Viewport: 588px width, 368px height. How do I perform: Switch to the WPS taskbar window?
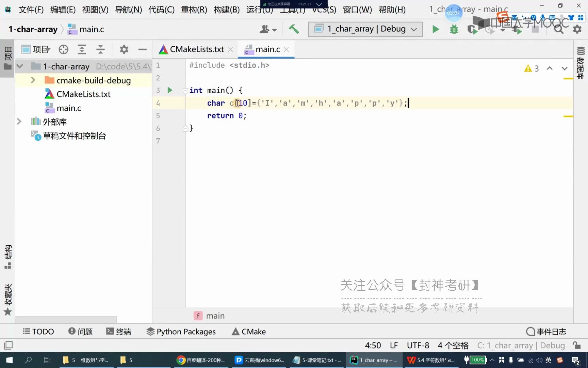(431, 360)
